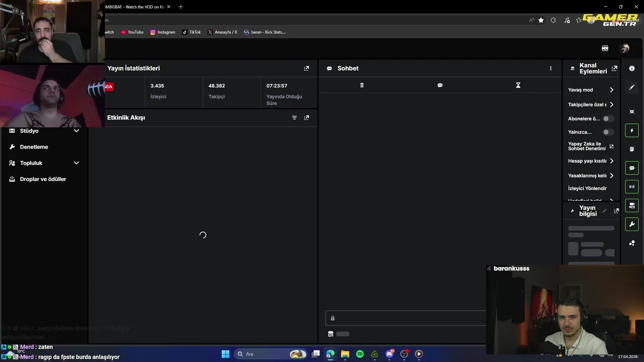This screenshot has width=644, height=362.
Task: Click the info icon in right sidebar
Action: pyautogui.click(x=632, y=68)
